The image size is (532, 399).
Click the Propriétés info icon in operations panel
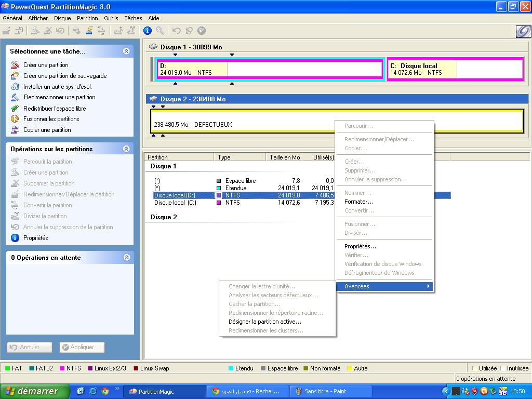(x=15, y=238)
